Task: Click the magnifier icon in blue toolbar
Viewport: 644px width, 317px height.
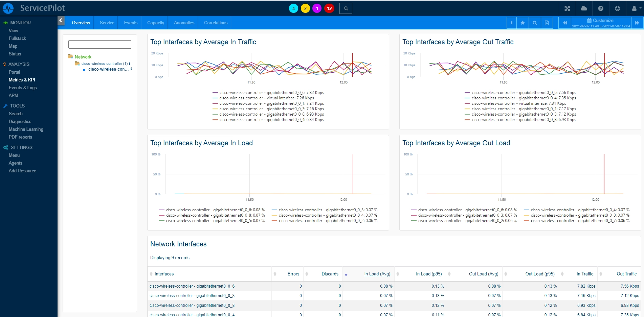Action: coord(535,23)
